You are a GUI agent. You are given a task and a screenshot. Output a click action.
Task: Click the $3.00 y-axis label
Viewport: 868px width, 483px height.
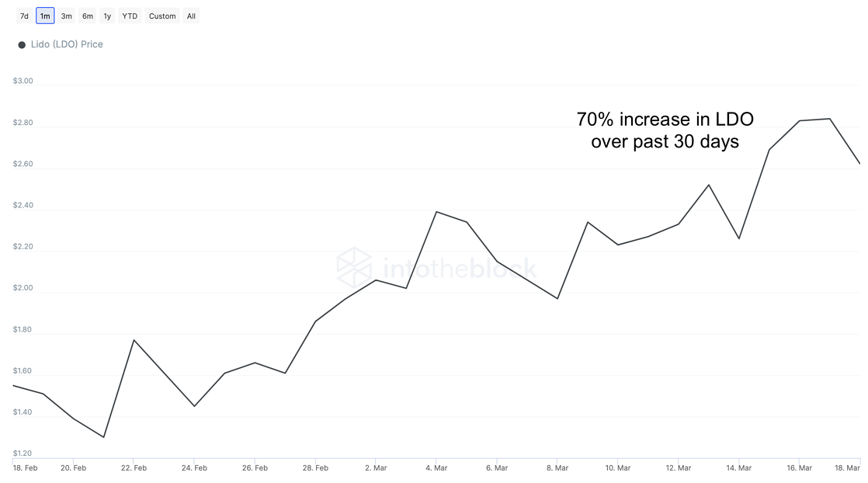pos(23,81)
